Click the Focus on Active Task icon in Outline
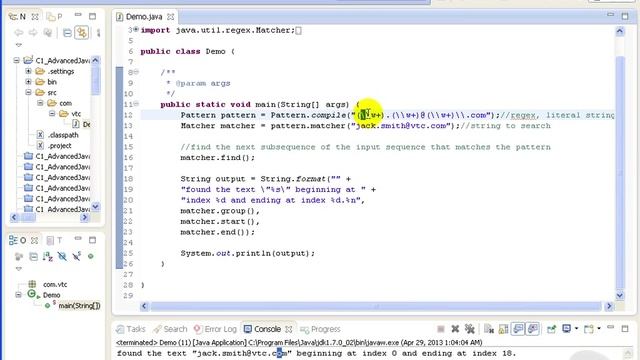 pyautogui.click(x=19, y=256)
